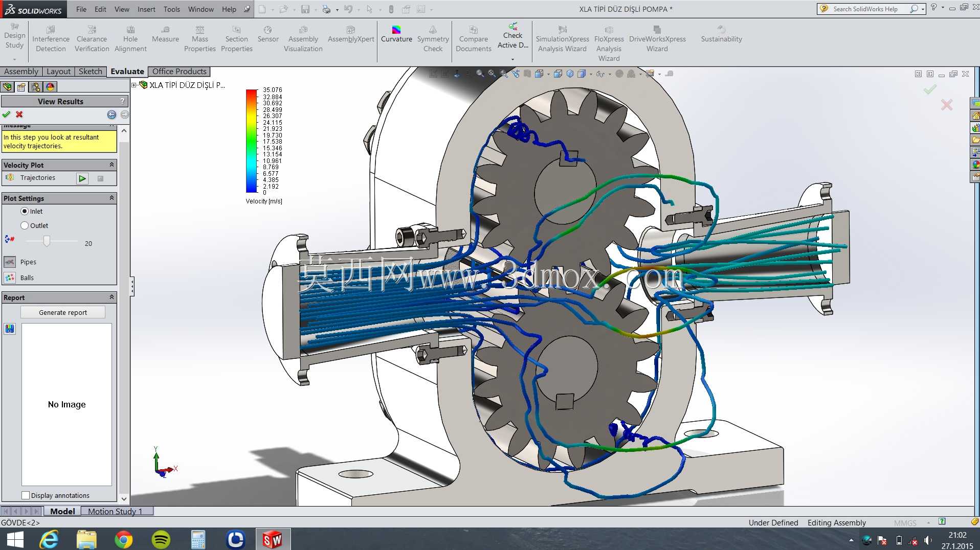Image resolution: width=980 pixels, height=550 pixels.
Task: Open Spotify from taskbar
Action: (x=161, y=539)
